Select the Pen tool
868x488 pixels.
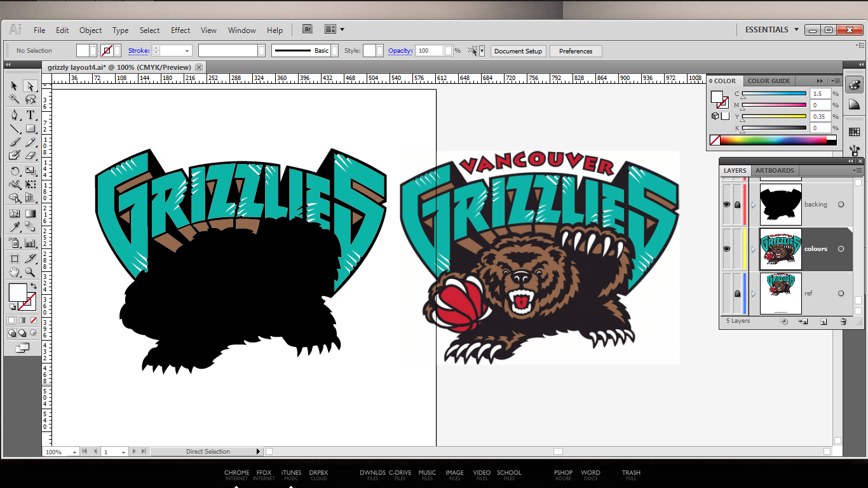pos(14,114)
